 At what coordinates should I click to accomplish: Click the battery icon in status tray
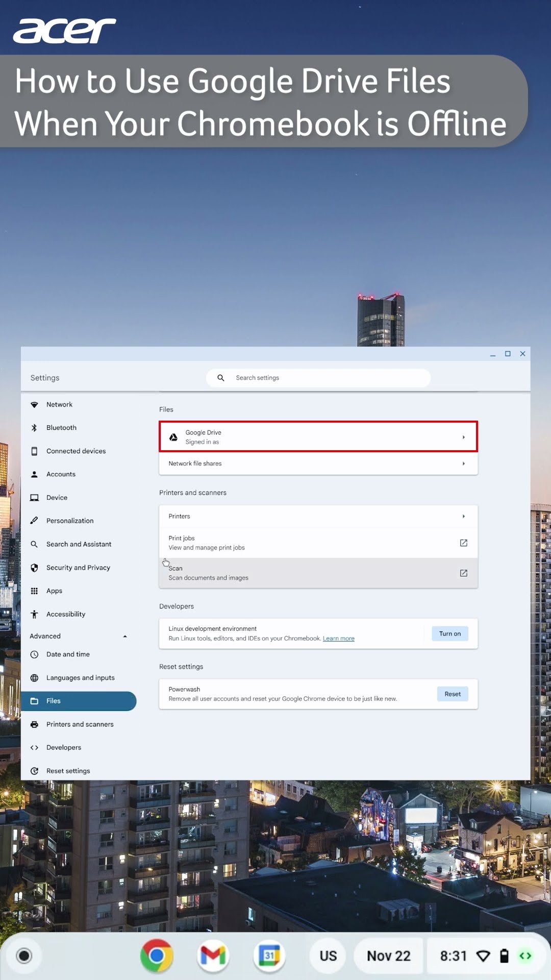point(504,955)
